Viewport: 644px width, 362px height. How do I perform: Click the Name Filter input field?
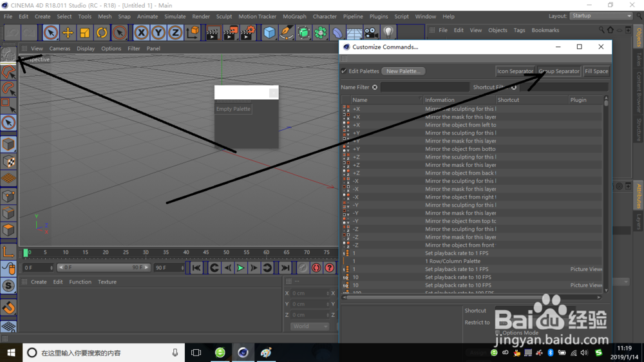(424, 87)
